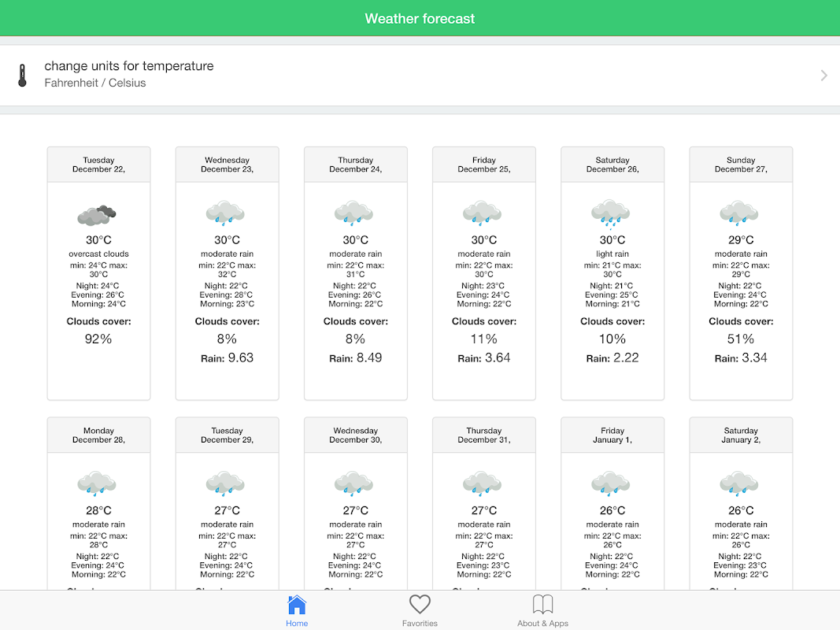Click Rain: 9.63 value
The width and height of the screenshot is (840, 630).
click(x=228, y=358)
